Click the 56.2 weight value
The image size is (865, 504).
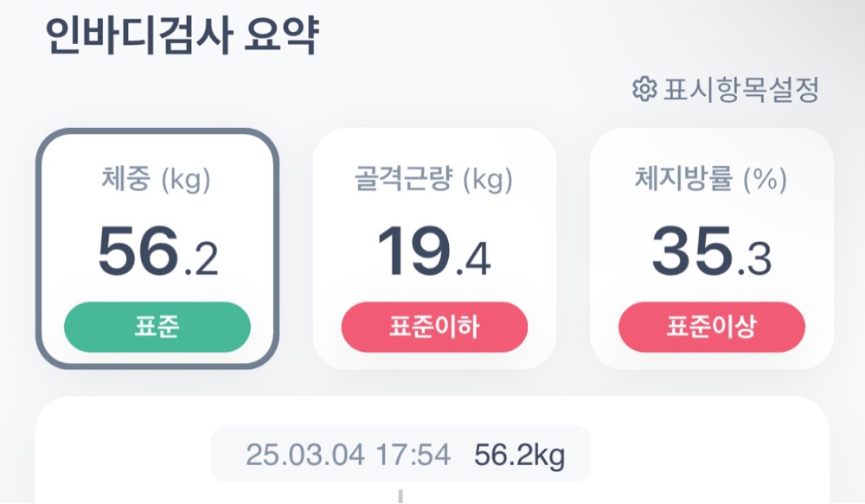pyautogui.click(x=157, y=252)
